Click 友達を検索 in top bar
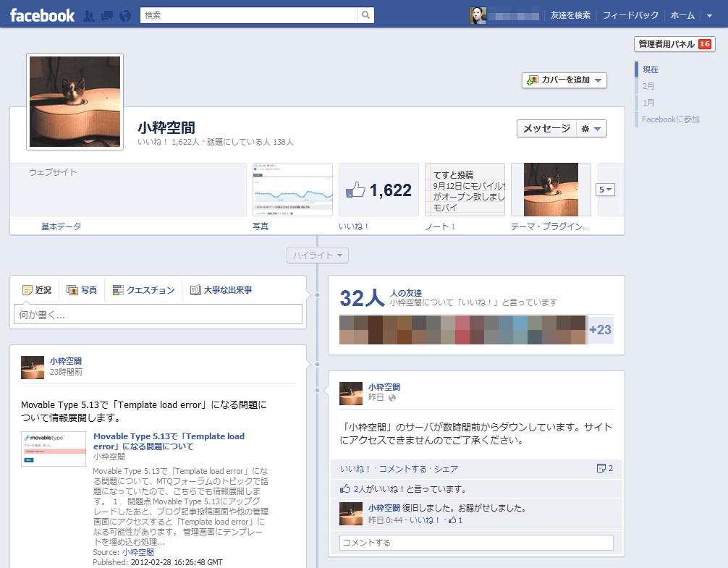728x568 pixels. click(x=570, y=15)
